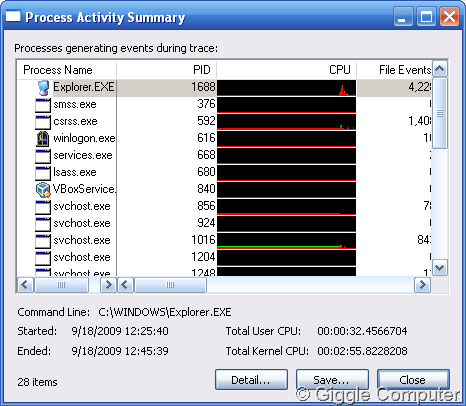Image resolution: width=466 pixels, height=406 pixels.
Task: Close window using title bar X
Action: coord(449,16)
